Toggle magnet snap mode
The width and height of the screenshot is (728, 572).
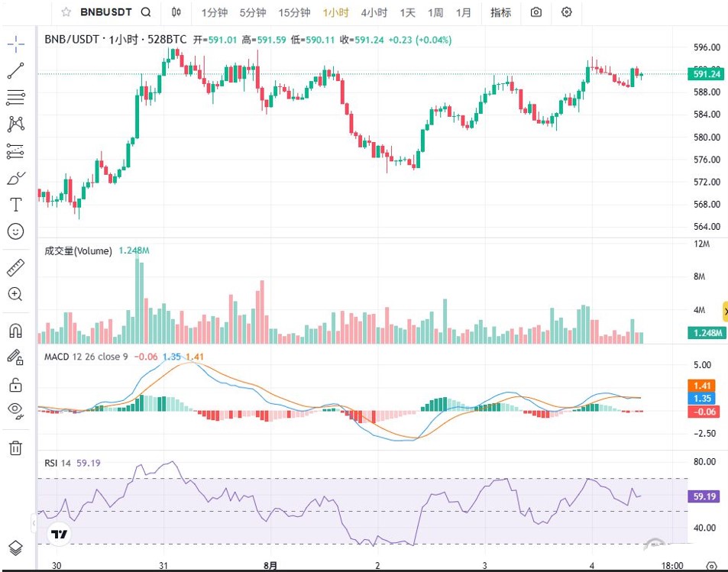pos(15,331)
